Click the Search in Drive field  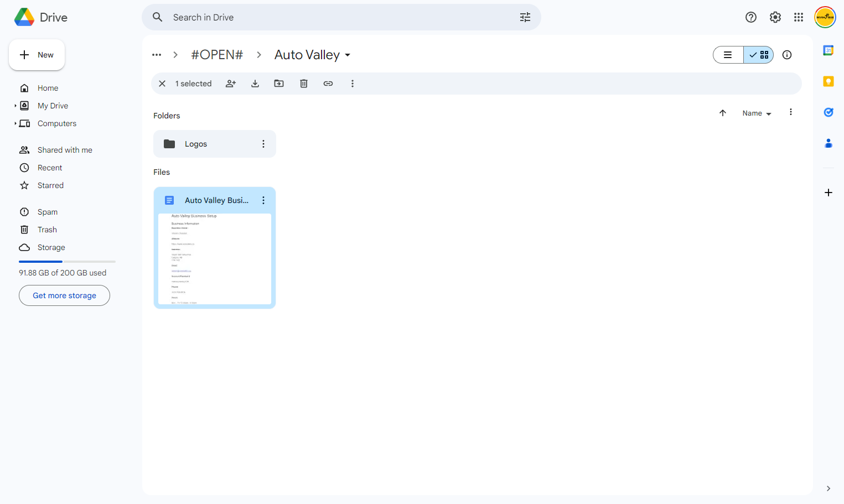[x=341, y=17]
